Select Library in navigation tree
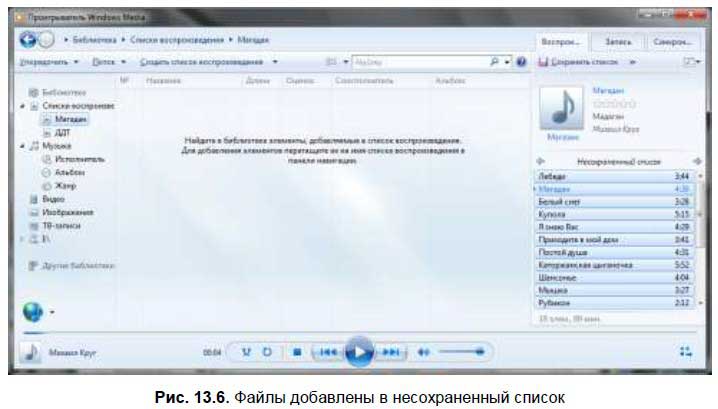 64,92
